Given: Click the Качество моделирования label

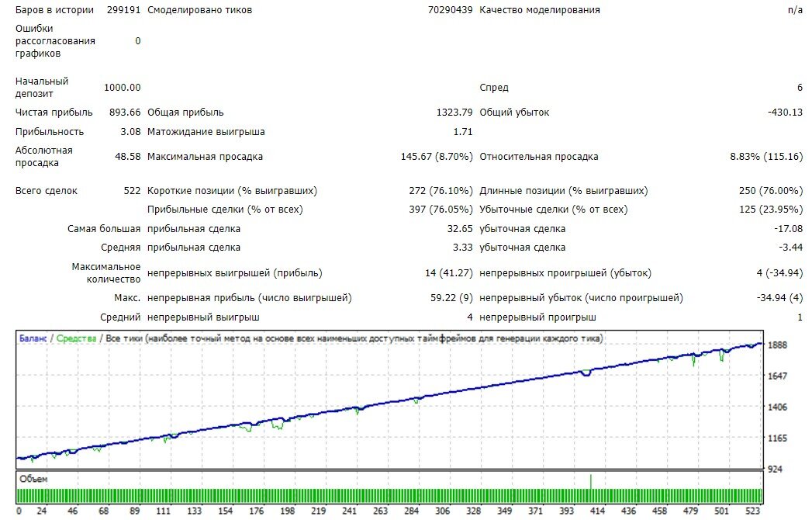Looking at the screenshot, I should tap(540, 10).
